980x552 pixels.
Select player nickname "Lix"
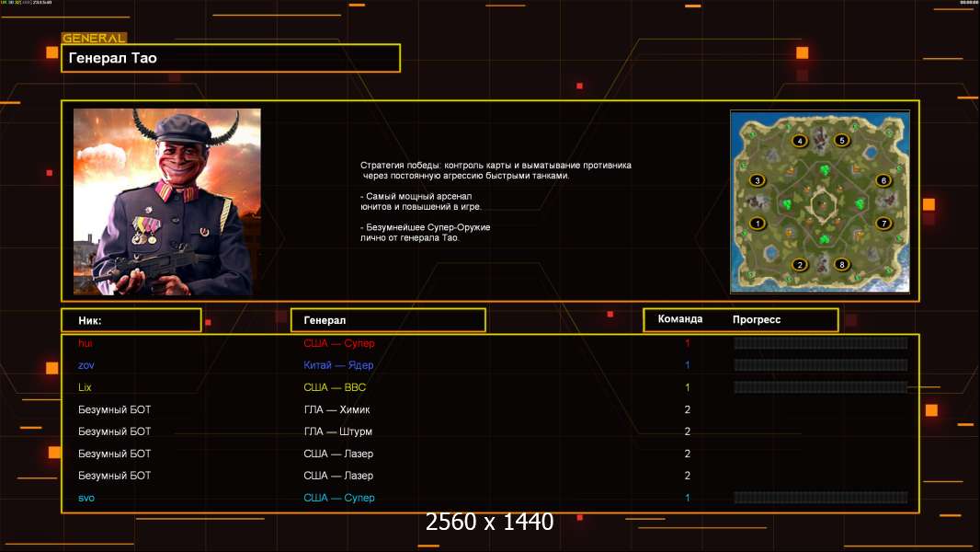(85, 387)
